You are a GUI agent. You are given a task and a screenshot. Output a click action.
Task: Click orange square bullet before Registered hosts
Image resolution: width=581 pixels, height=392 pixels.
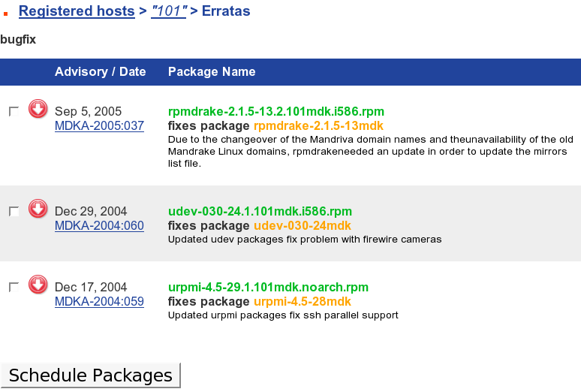click(x=6, y=14)
